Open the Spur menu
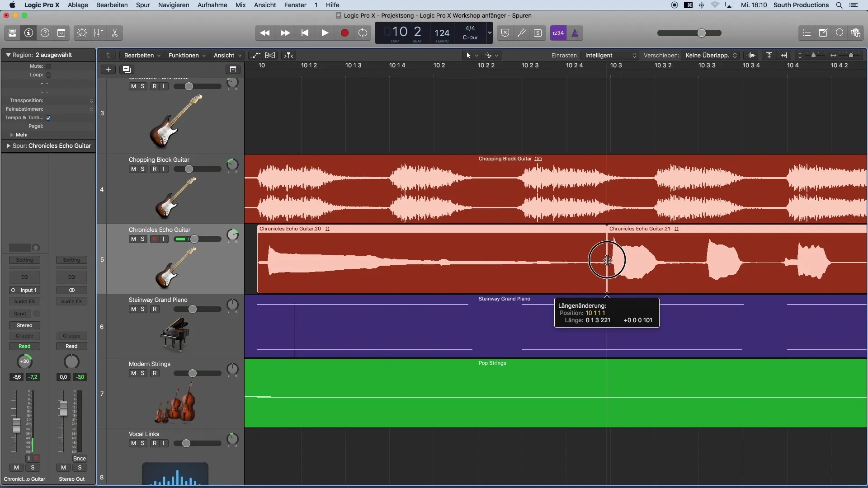868x488 pixels. coord(143,5)
